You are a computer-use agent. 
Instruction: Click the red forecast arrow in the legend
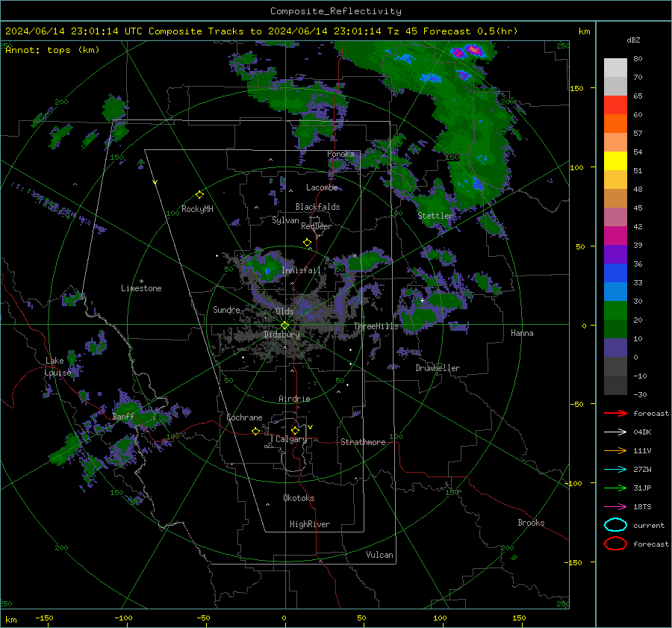tap(615, 413)
